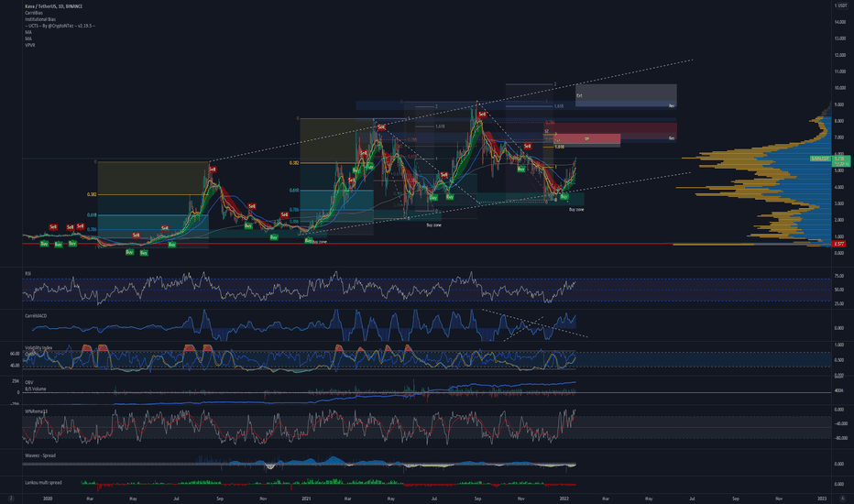
Task: Click 75.00 on the RSI scale
Action: (839, 276)
